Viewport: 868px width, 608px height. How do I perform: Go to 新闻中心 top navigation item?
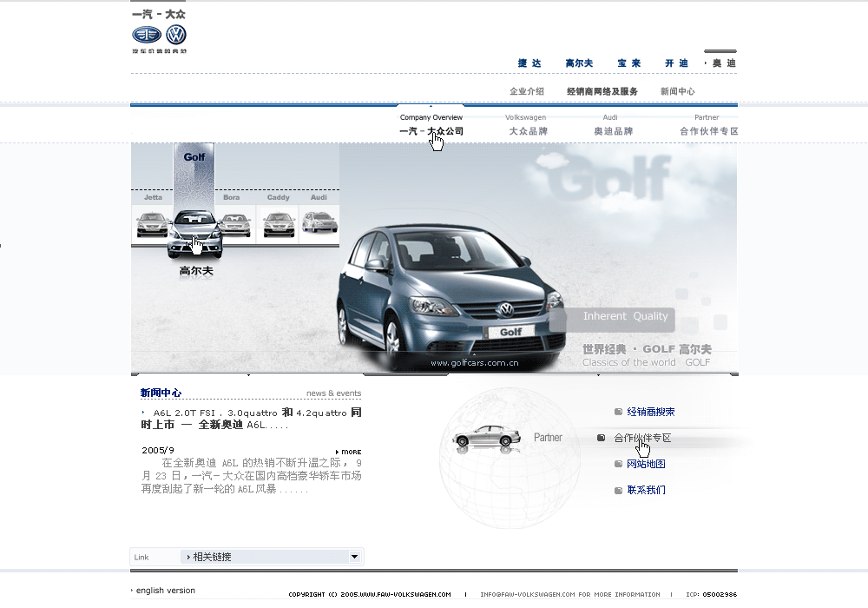click(x=678, y=91)
